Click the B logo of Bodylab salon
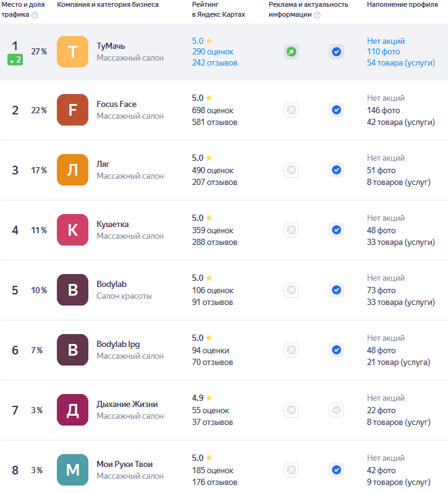The image size is (448, 493). click(x=72, y=290)
